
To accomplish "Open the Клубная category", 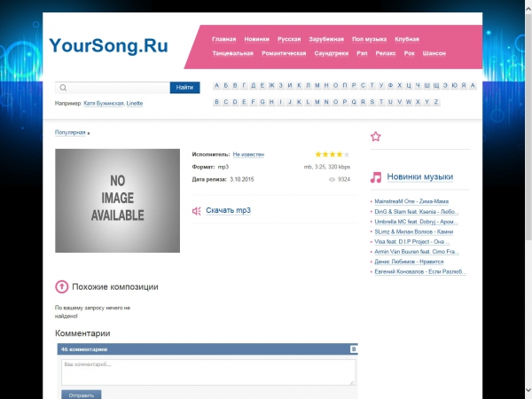I will (x=407, y=39).
